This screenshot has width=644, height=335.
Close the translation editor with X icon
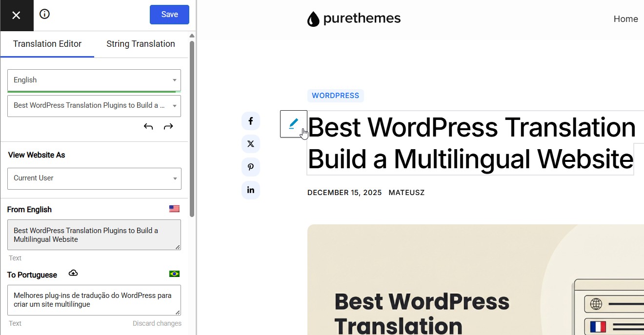[16, 15]
